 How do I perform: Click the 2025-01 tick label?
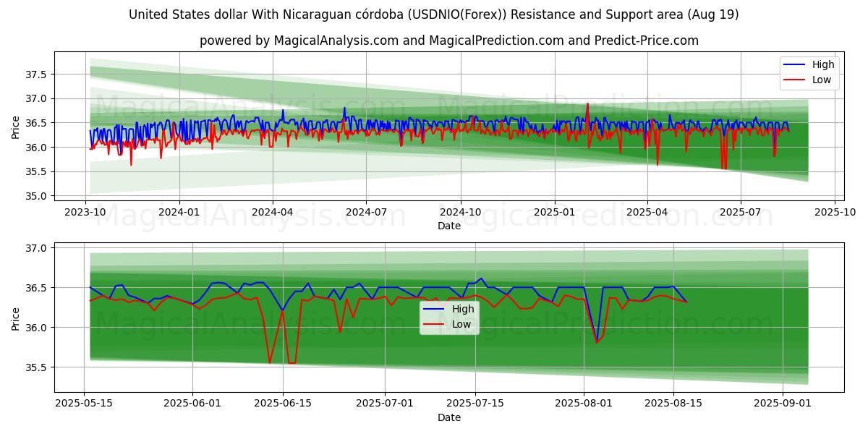coord(555,212)
